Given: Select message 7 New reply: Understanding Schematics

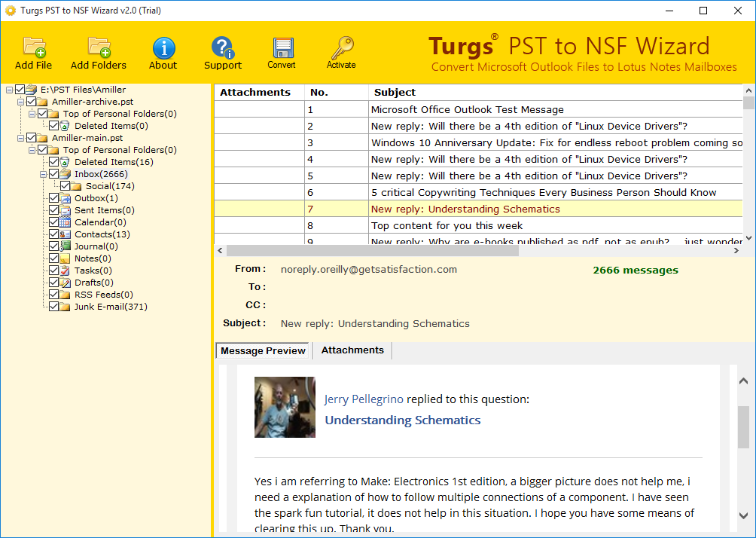Looking at the screenshot, I should tap(478, 209).
